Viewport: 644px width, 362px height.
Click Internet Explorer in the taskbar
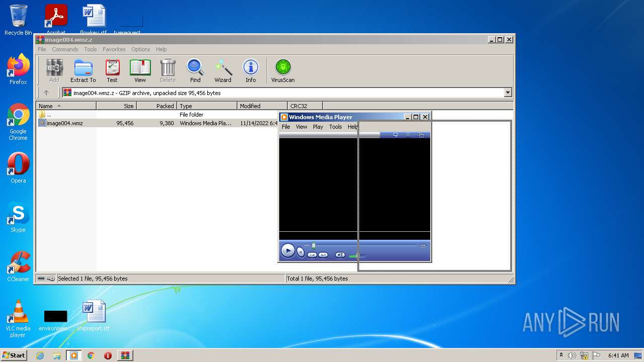tap(40, 355)
